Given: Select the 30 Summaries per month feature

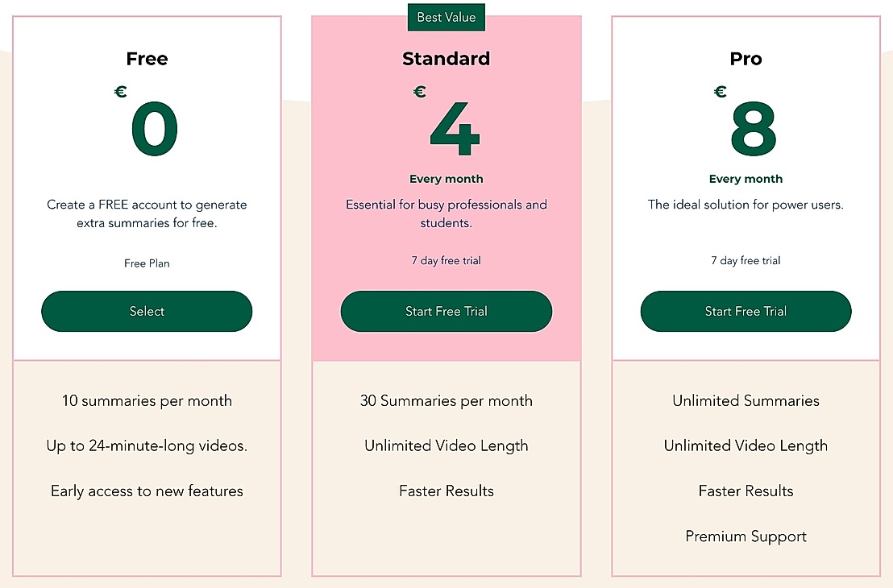Looking at the screenshot, I should [446, 400].
